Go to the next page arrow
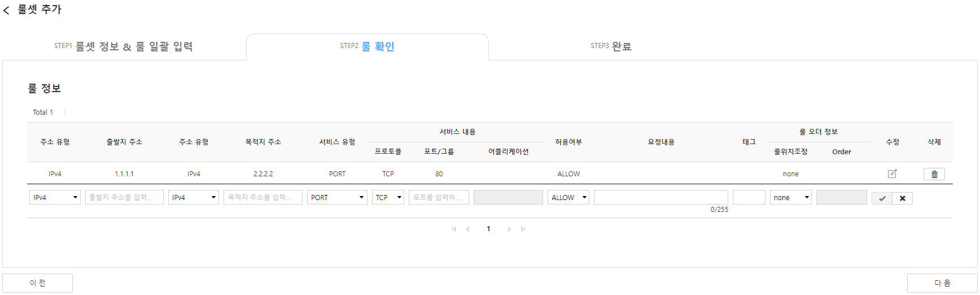The height and width of the screenshot is (295, 980). [509, 229]
